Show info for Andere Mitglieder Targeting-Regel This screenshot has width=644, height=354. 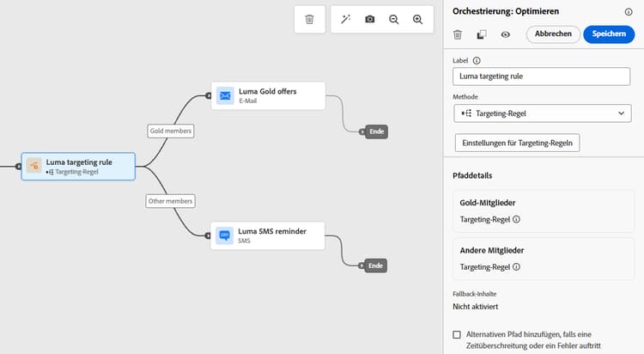(517, 267)
